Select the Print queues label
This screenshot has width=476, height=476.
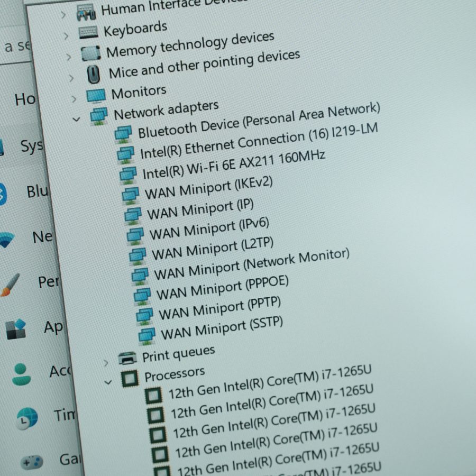pos(179,354)
